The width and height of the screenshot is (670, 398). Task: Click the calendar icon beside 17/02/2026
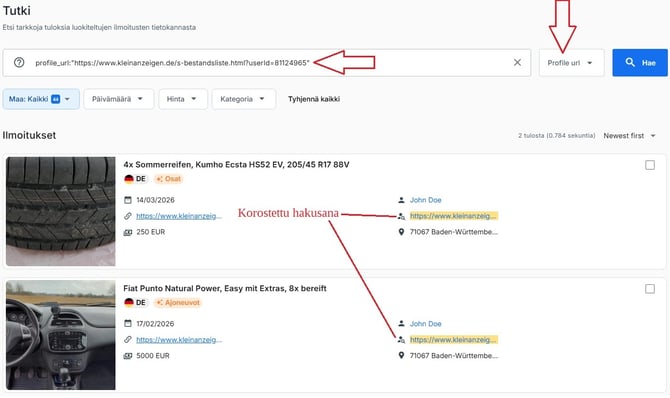pyautogui.click(x=127, y=323)
